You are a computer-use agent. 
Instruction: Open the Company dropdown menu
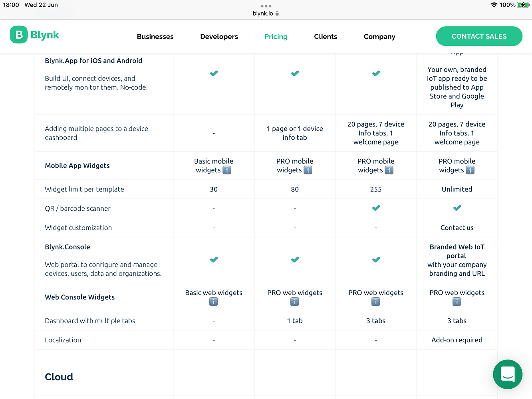coord(379,36)
